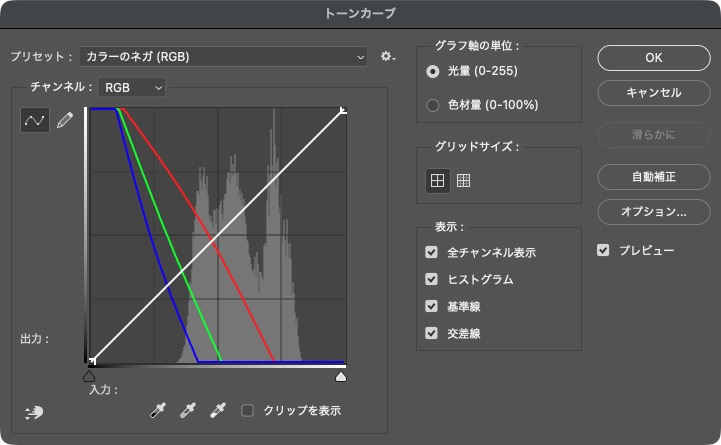Open the チャンネル RGB dropdown
The width and height of the screenshot is (721, 445).
tap(132, 87)
